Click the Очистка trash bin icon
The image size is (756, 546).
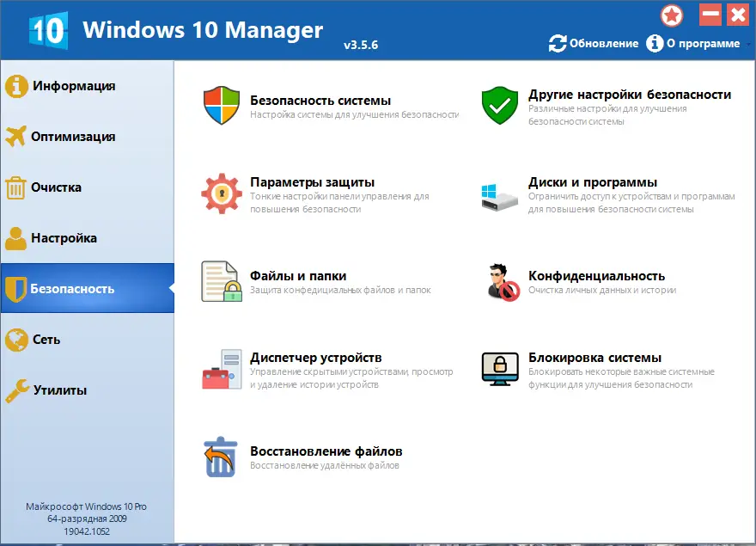[15, 187]
